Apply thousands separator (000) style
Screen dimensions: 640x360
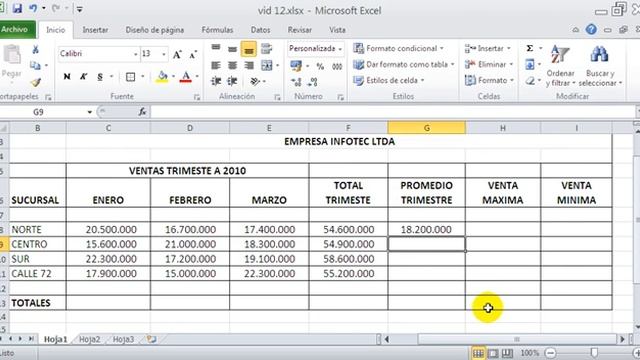[x=337, y=66]
